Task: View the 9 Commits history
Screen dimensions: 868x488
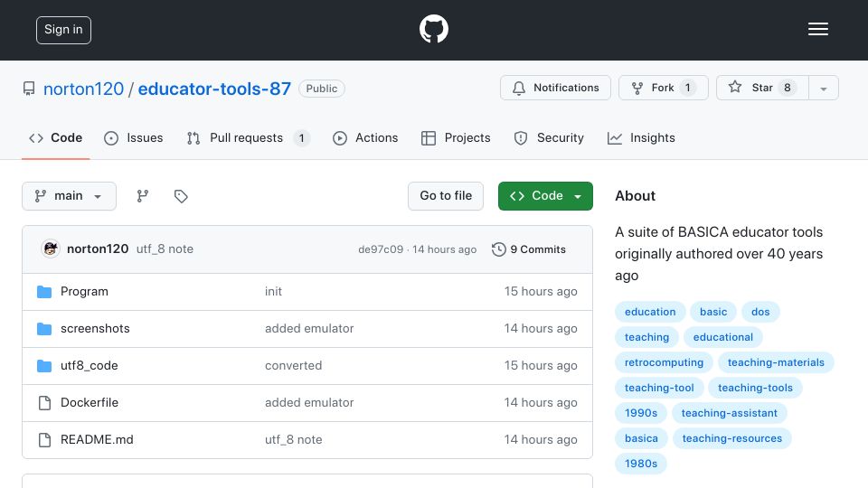Action: click(x=529, y=249)
